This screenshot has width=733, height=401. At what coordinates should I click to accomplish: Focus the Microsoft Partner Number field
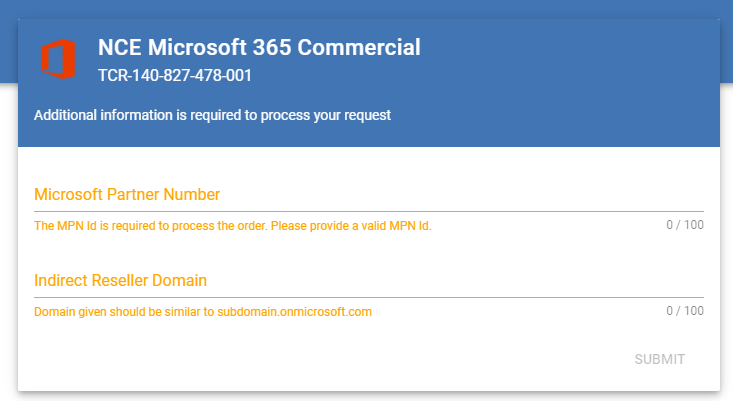click(x=368, y=195)
